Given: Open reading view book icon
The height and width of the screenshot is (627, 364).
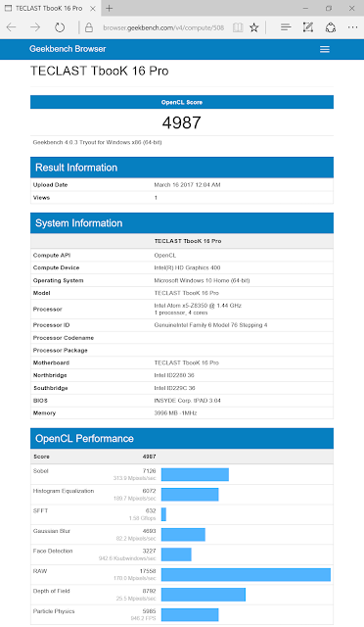Looking at the screenshot, I should (238, 27).
